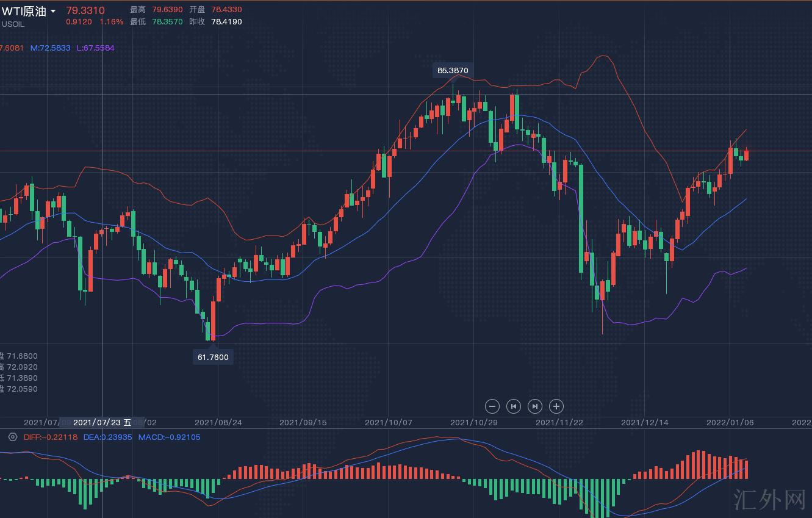
Task: Click the DIFF indicator value label
Action: coord(51,437)
